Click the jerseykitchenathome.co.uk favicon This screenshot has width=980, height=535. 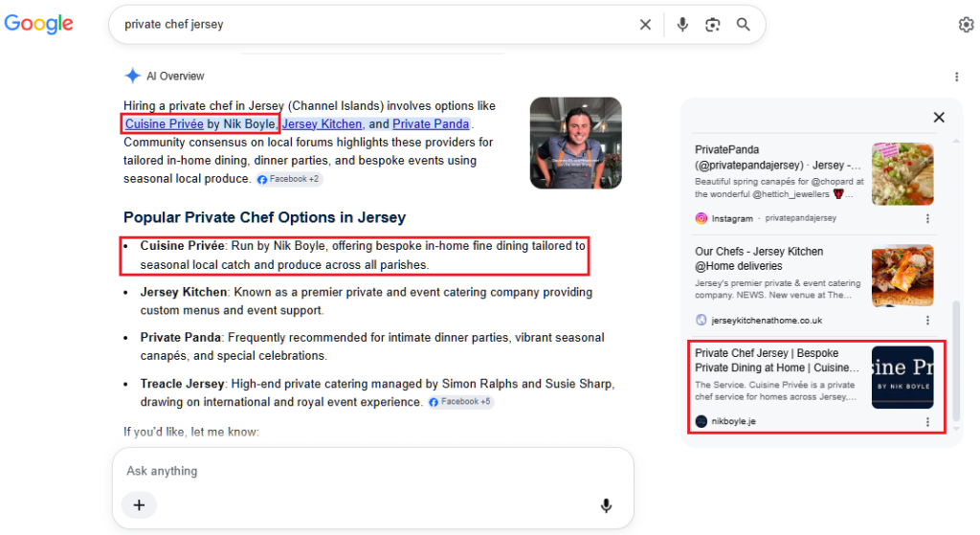702,320
